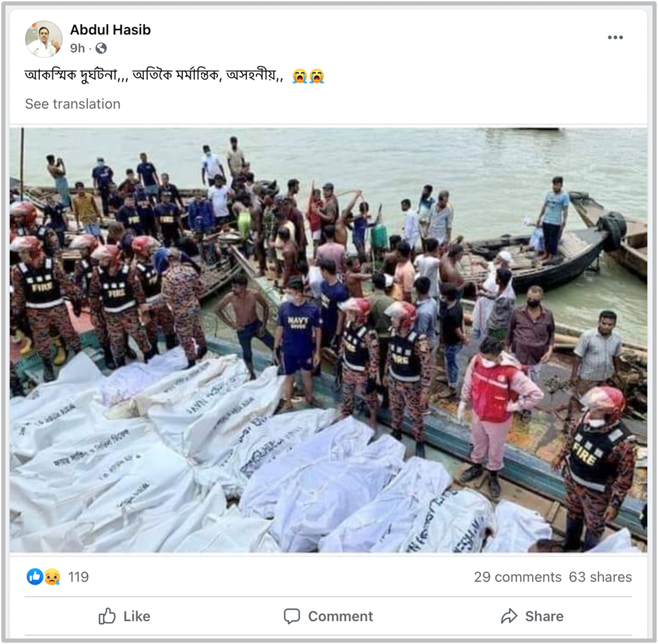
Task: Click the 9h post timestamp
Action: [77, 48]
